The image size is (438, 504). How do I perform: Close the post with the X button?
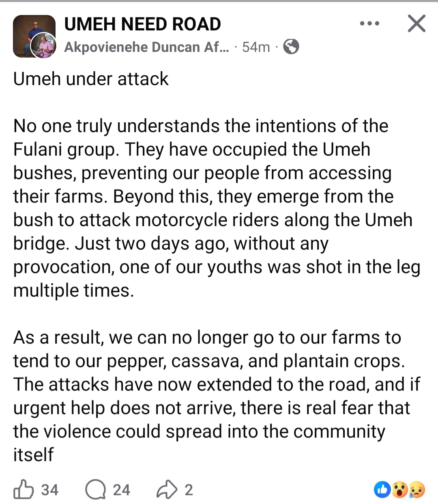point(416,23)
